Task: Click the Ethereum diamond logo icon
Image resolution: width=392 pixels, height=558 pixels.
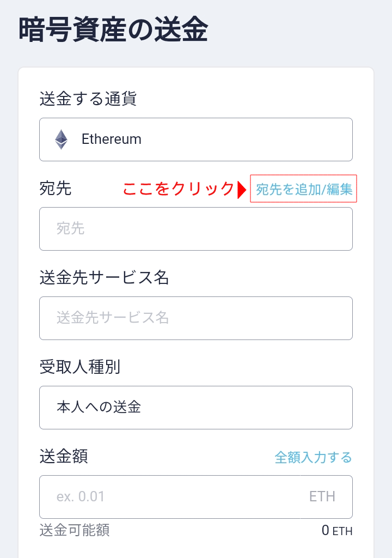Action: [61, 139]
